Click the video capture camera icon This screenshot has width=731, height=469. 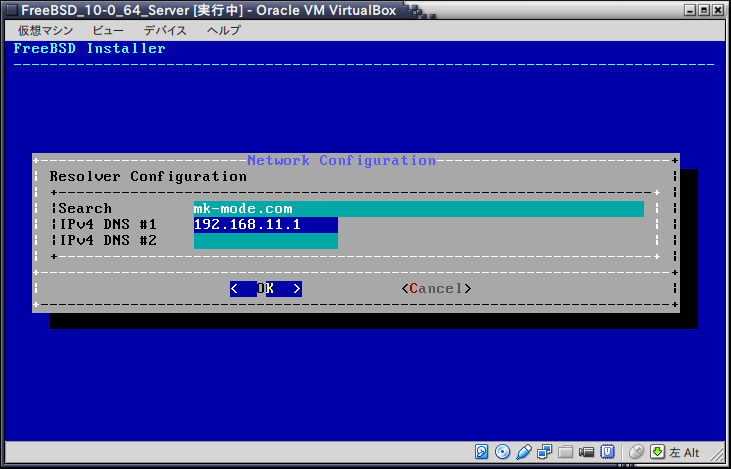(x=586, y=452)
